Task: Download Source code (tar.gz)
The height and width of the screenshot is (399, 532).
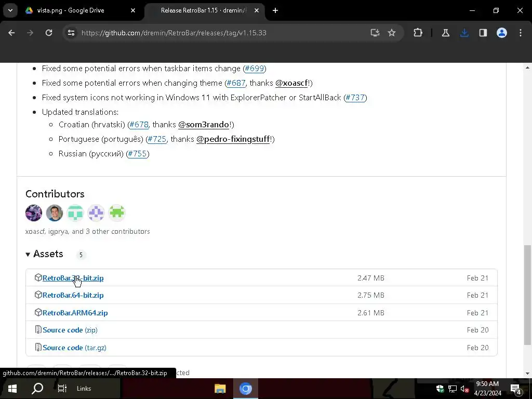Action: (74, 348)
